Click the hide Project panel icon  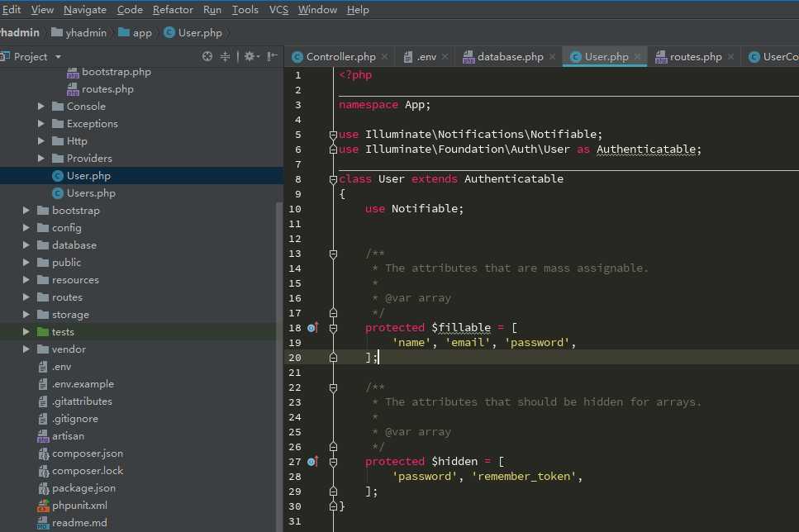(x=273, y=56)
